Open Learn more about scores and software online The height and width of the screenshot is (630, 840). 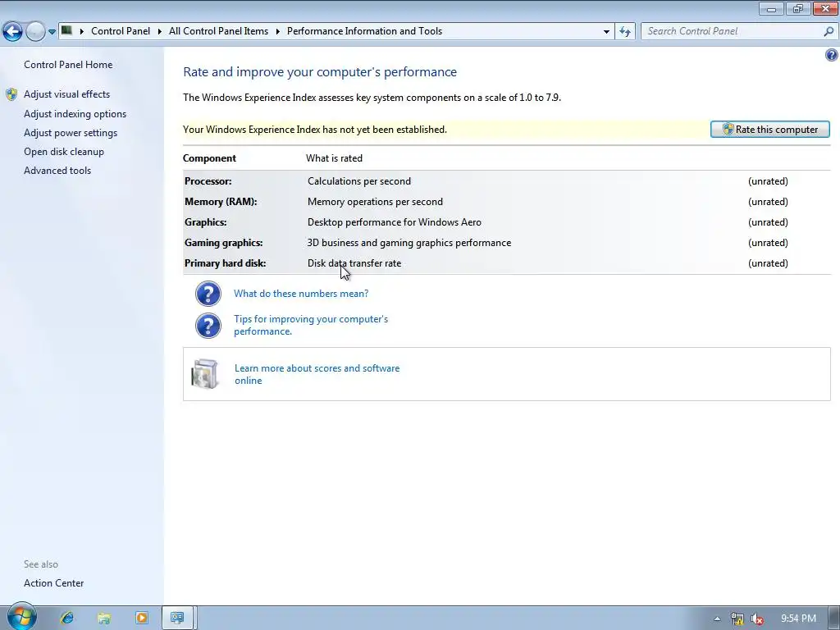tap(317, 374)
